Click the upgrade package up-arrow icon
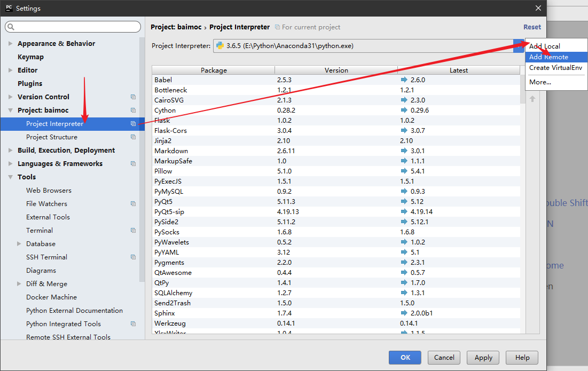 pos(532,99)
